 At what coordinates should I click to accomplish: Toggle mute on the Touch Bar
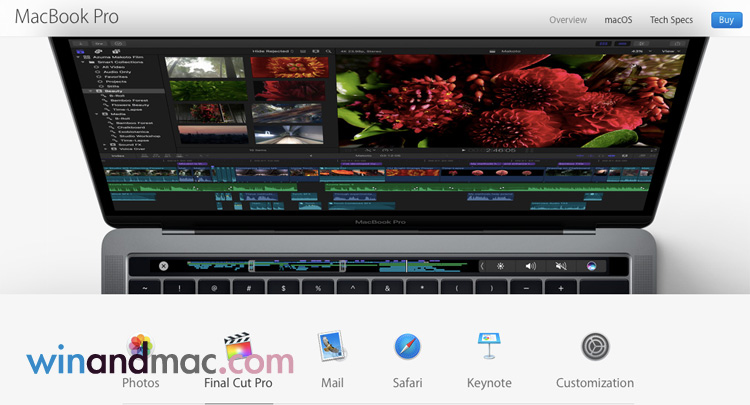(x=560, y=266)
